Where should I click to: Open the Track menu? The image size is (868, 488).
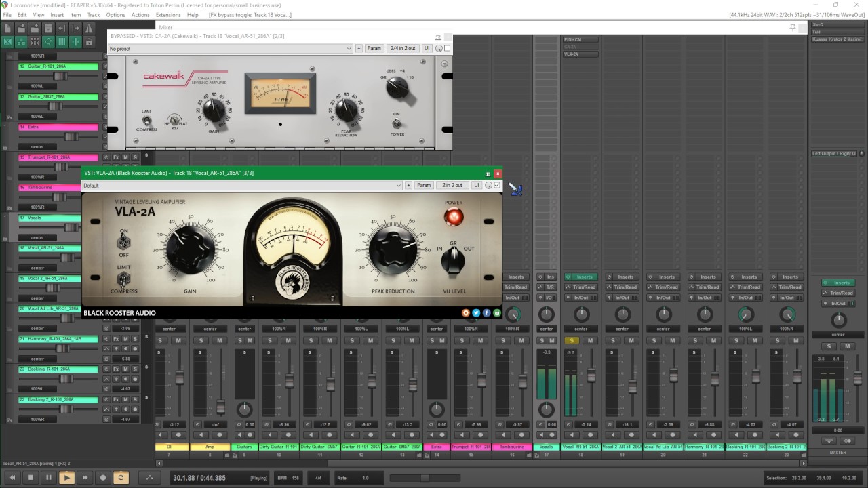pos(94,15)
